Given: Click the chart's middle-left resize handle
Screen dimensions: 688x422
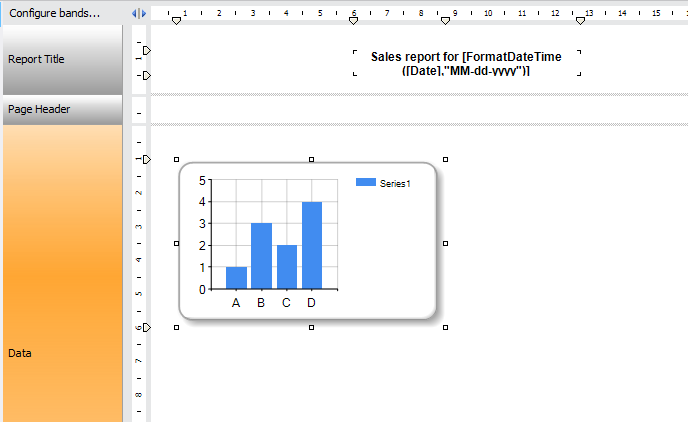Looking at the screenshot, I should [177, 243].
